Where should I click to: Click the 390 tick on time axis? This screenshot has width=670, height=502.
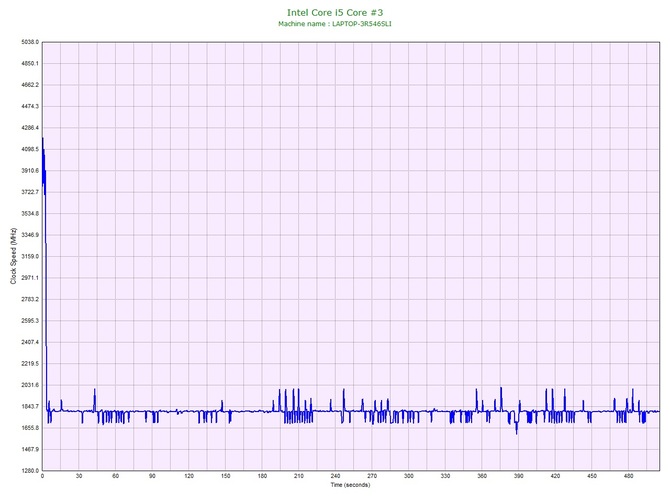[x=519, y=476]
